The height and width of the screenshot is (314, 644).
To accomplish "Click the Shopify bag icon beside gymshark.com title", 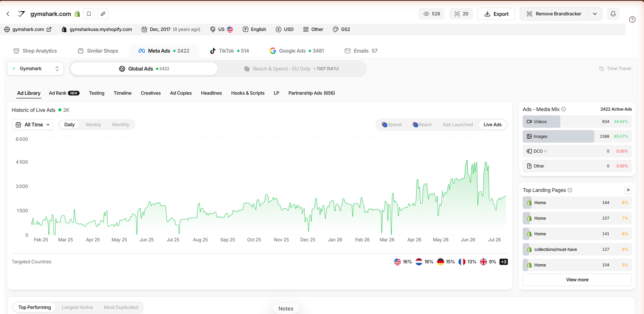I will click(77, 14).
